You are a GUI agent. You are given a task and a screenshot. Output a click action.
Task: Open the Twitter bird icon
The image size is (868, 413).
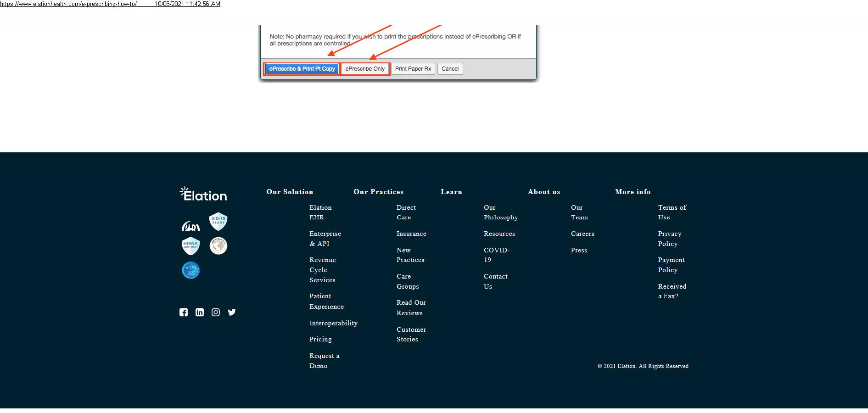pos(232,313)
